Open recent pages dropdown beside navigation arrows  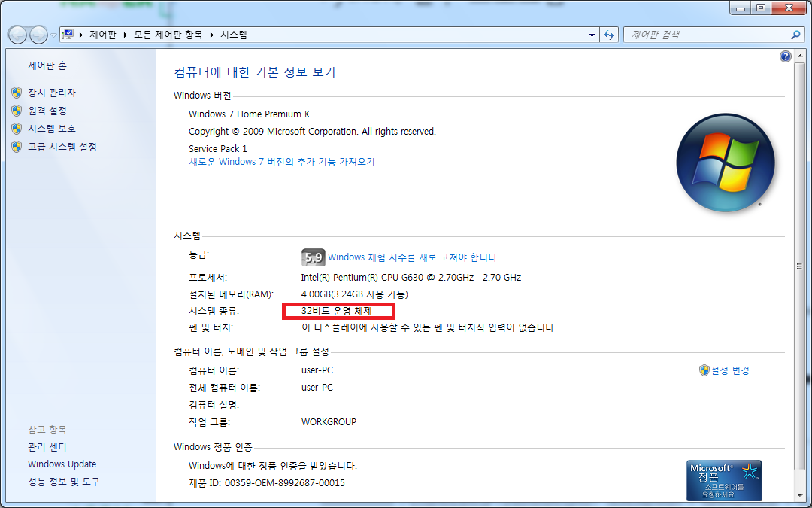click(53, 35)
